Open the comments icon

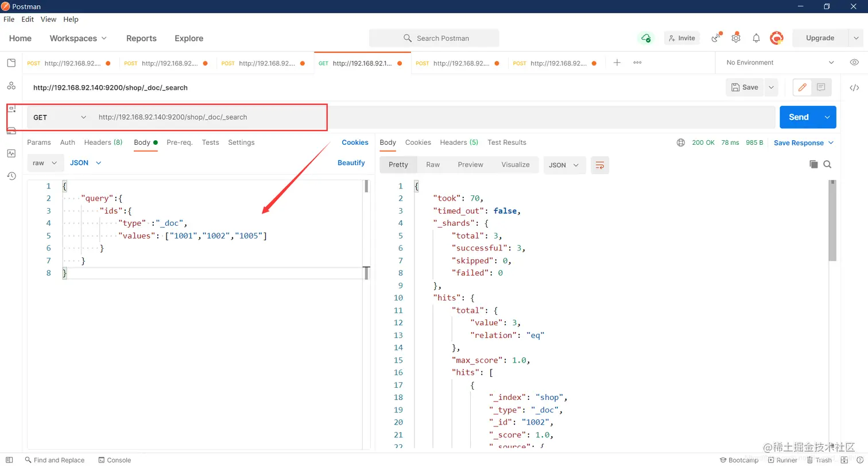pyautogui.click(x=821, y=87)
